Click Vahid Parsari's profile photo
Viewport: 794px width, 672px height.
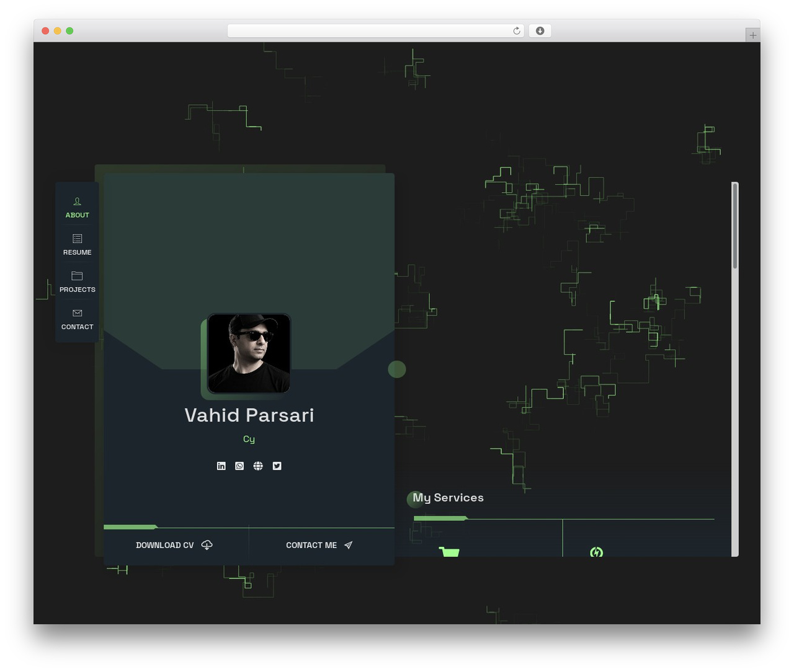pos(249,353)
